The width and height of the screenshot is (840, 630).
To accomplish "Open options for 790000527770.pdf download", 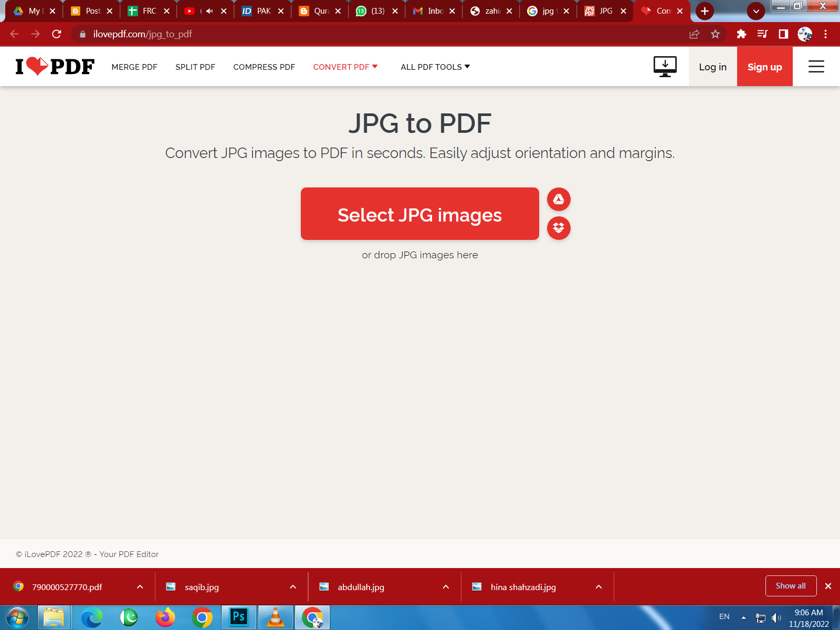I will (x=140, y=587).
